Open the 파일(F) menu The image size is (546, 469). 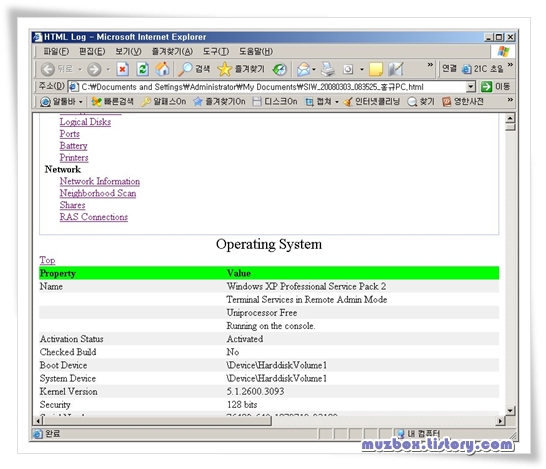point(56,52)
